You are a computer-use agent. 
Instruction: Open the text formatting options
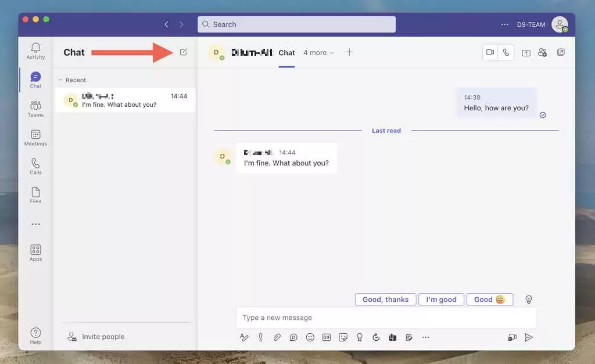tap(244, 337)
